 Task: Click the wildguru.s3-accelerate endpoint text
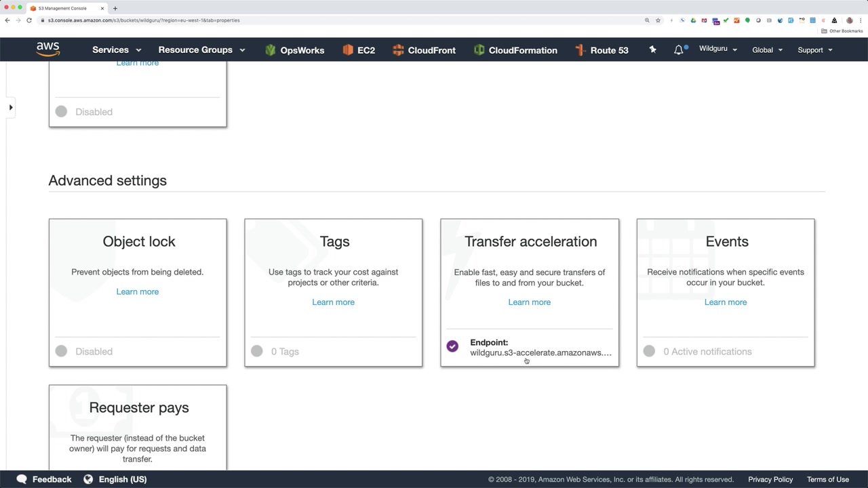(x=540, y=352)
